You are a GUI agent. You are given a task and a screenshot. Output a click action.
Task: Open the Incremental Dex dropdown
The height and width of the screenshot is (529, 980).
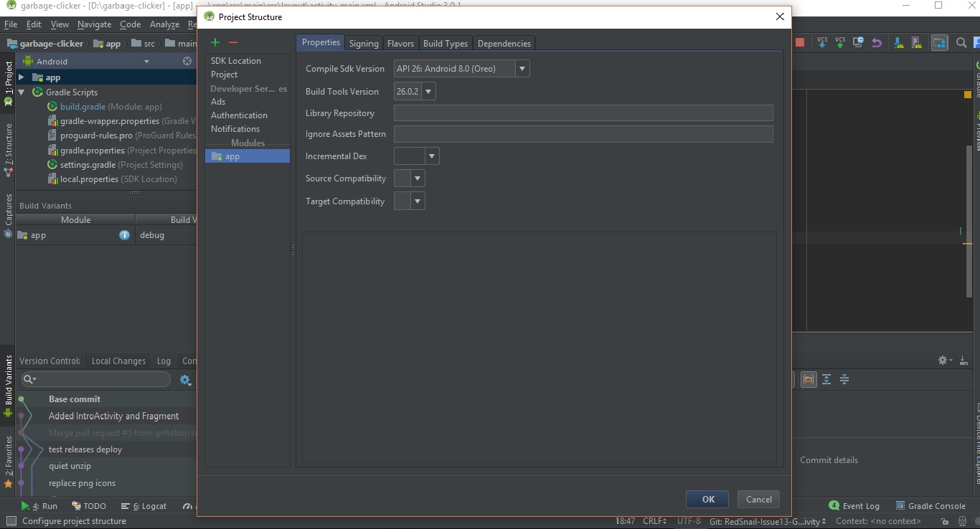tap(432, 156)
